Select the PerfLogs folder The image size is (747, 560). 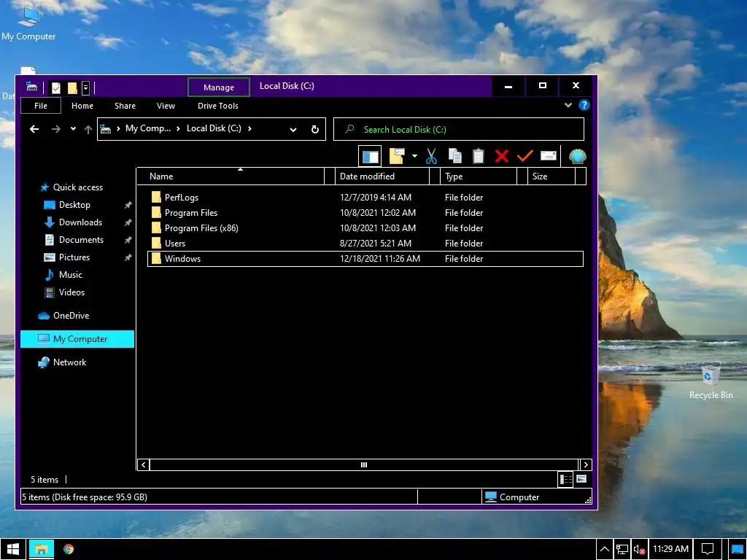click(365, 197)
